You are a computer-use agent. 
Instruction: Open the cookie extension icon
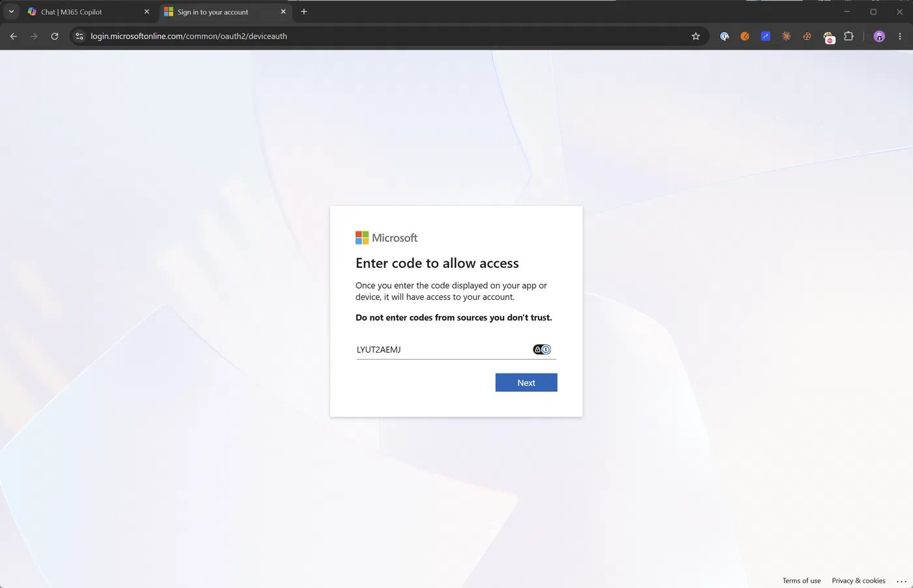point(807,37)
